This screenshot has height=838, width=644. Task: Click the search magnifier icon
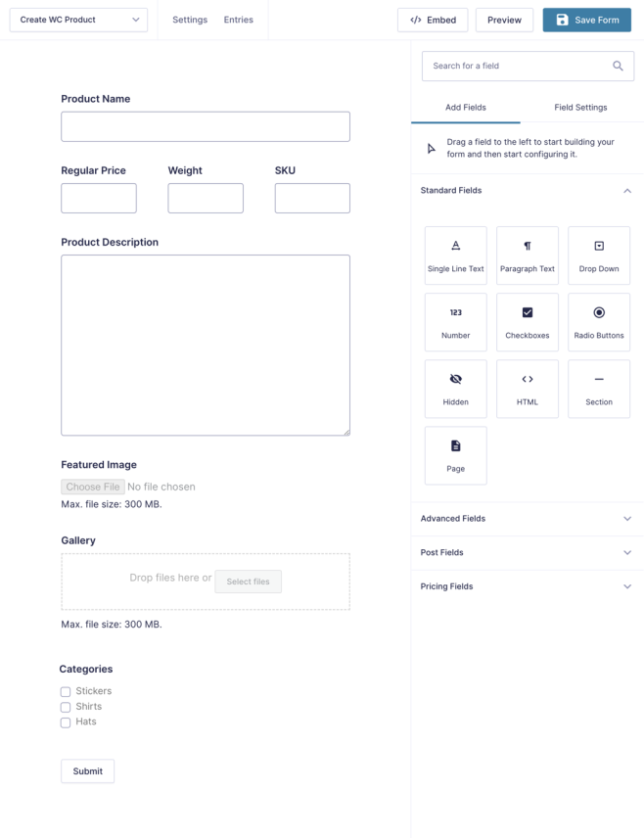(x=618, y=66)
